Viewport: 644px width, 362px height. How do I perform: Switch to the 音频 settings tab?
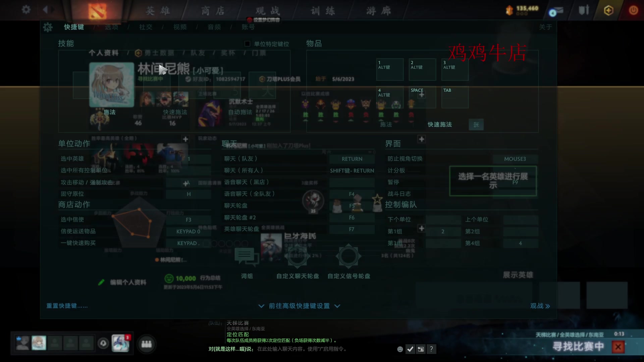point(214,27)
